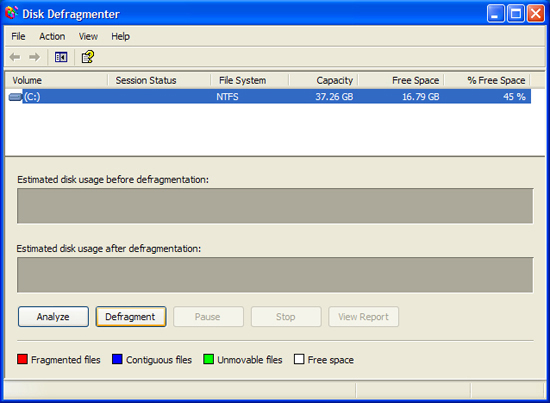Click the 16.79 GB free space value
The width and height of the screenshot is (550, 403).
click(x=421, y=97)
